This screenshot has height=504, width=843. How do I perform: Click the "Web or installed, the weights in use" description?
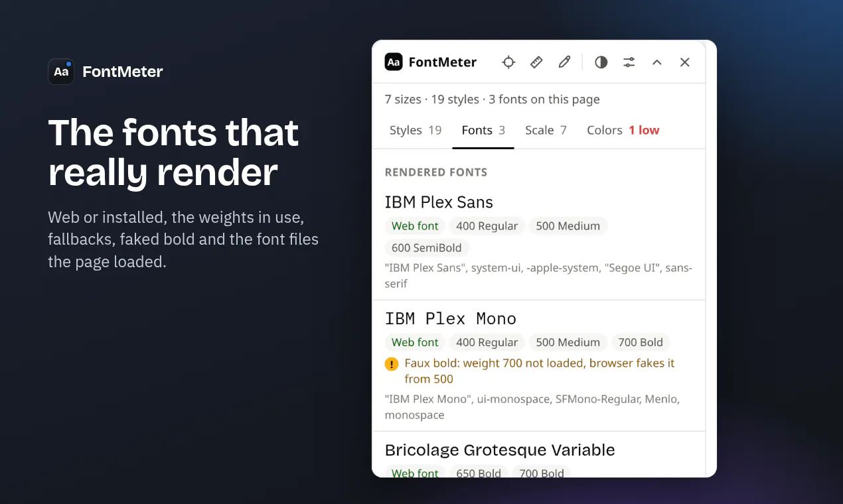click(183, 239)
